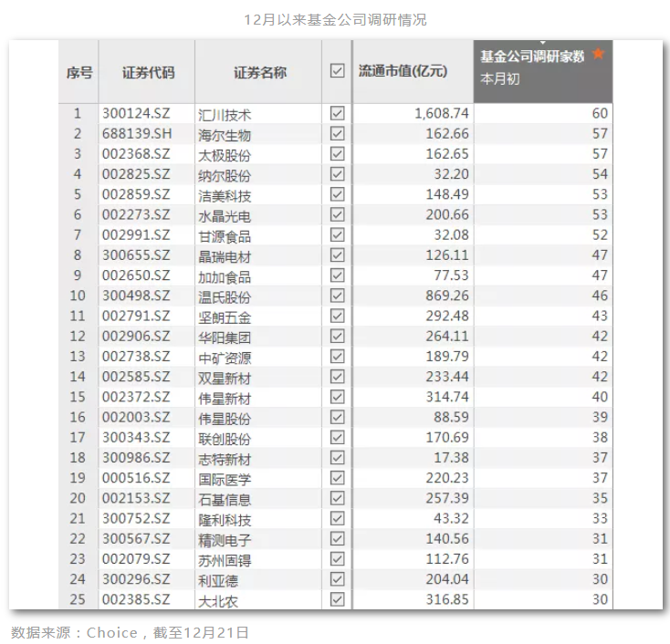The width and height of the screenshot is (670, 644).
Task: Uncheck the checkbox beside 精测电子
Action: coord(337,538)
